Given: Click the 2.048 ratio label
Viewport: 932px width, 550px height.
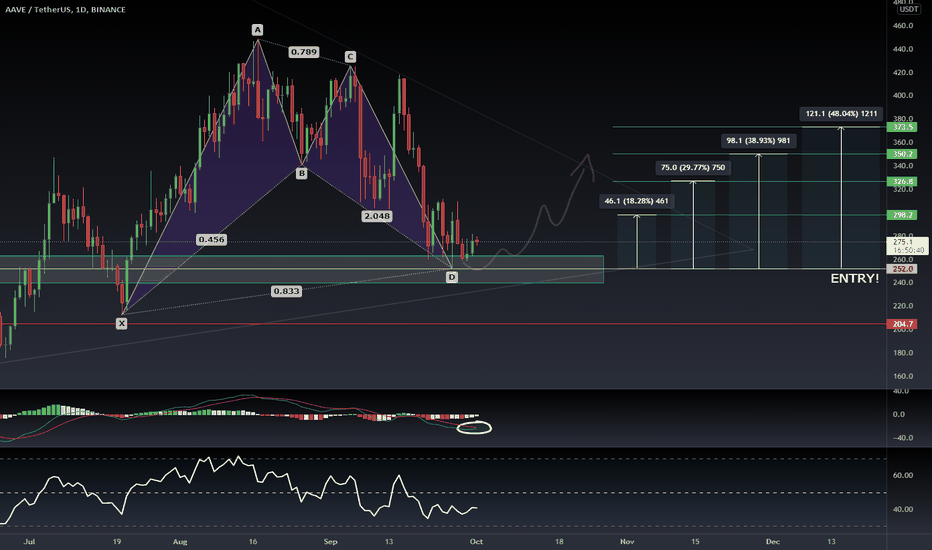Looking at the screenshot, I should tap(377, 216).
